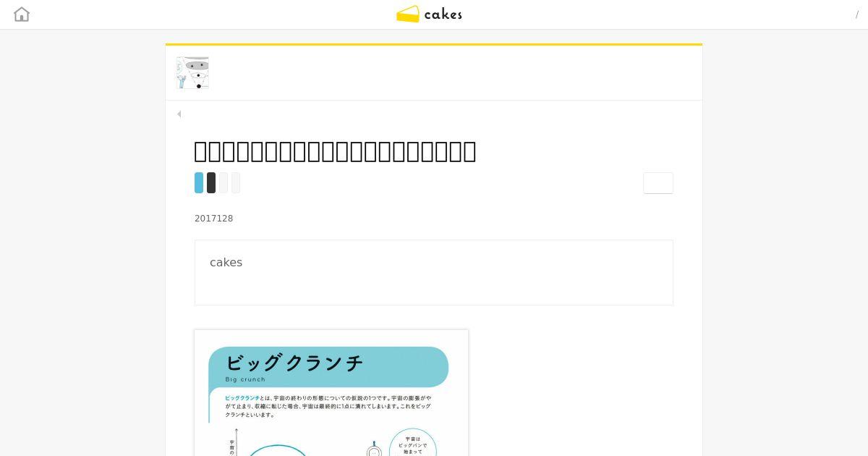Viewport: 868px width, 456px height.
Task: Click the cakes description box
Action: [434, 272]
